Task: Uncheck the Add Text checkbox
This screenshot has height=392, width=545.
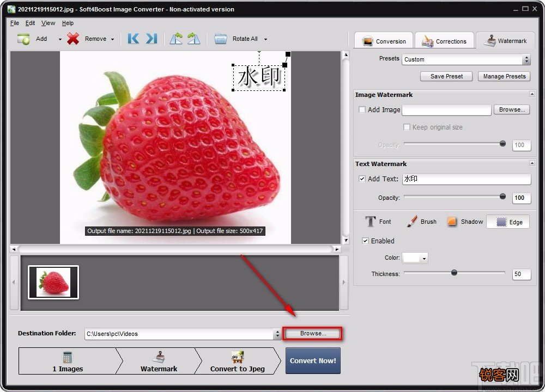Action: click(362, 179)
